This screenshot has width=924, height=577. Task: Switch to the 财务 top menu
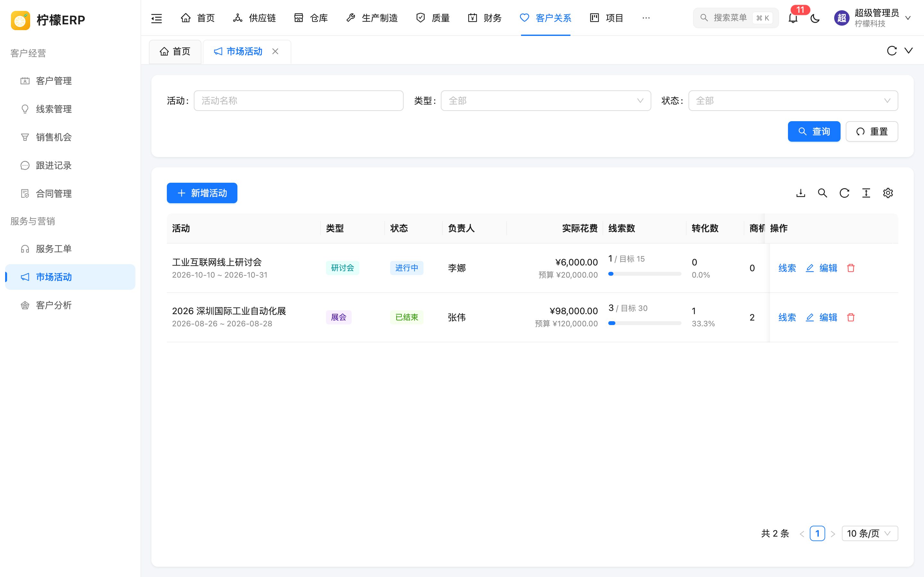(484, 18)
